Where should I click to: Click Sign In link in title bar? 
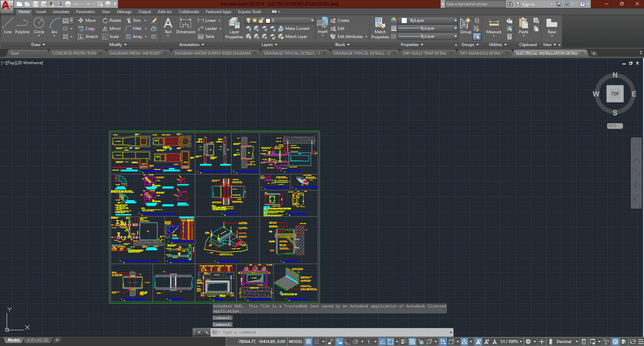click(x=528, y=4)
